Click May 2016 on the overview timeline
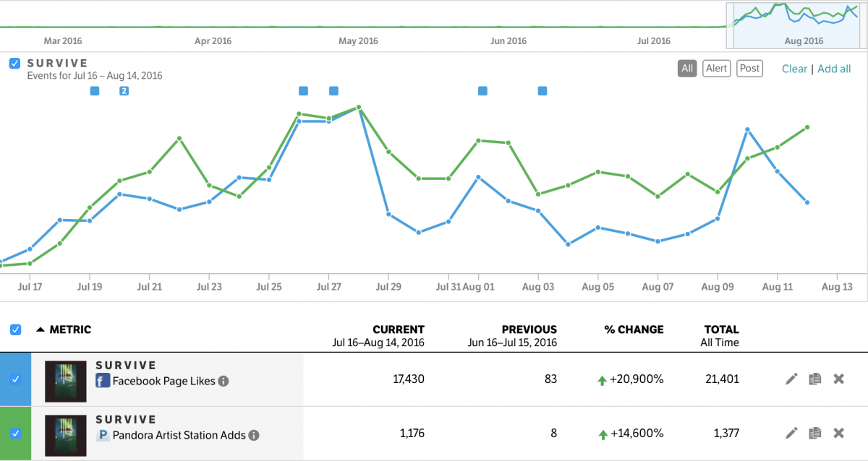 pos(358,41)
